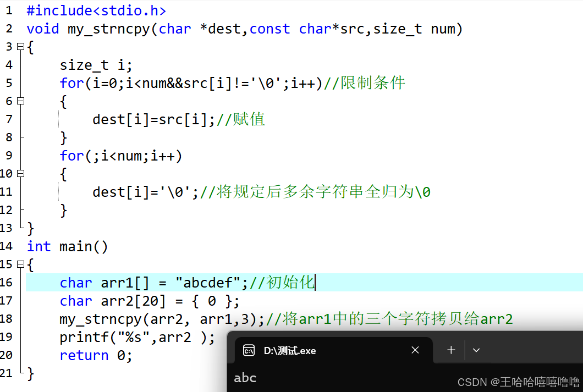583x392 pixels.
Task: Click 'printf("%s",arr2 );' statement
Action: (x=137, y=338)
